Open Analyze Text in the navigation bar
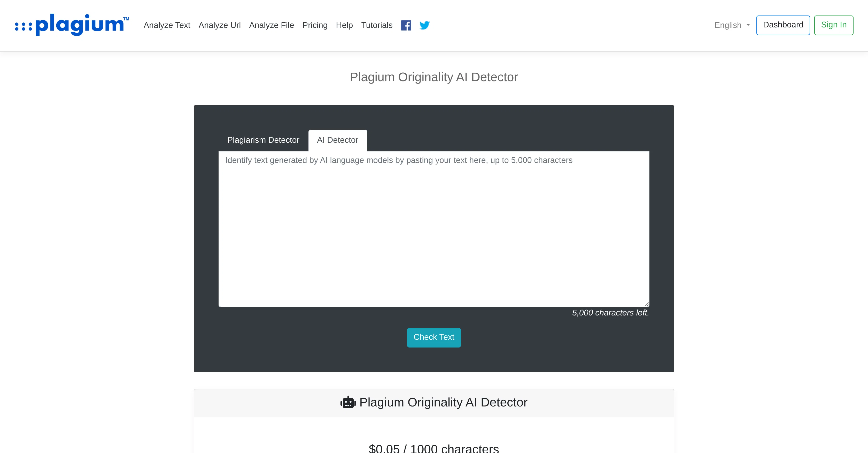 click(x=167, y=25)
